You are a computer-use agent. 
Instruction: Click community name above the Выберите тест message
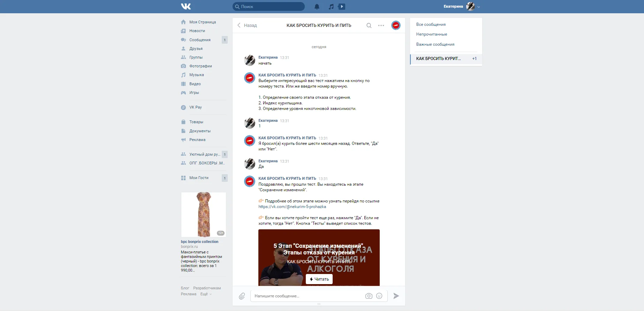287,75
